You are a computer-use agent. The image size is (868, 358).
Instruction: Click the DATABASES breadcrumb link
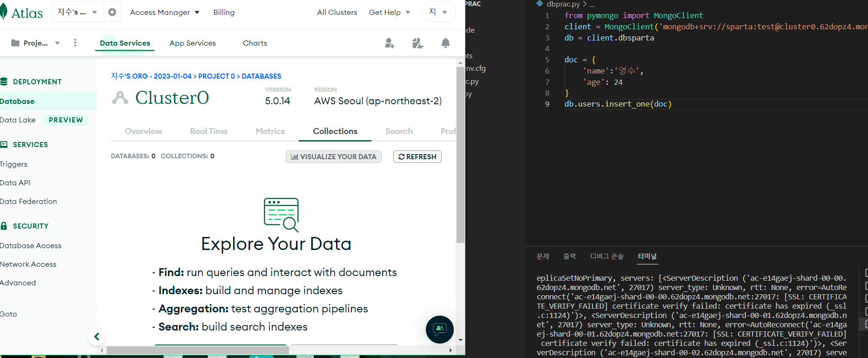point(262,76)
